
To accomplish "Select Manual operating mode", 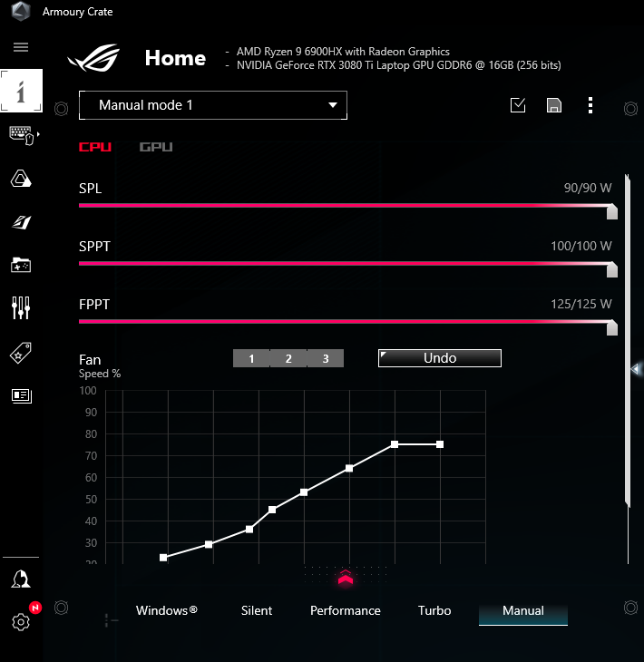I will click(x=523, y=611).
